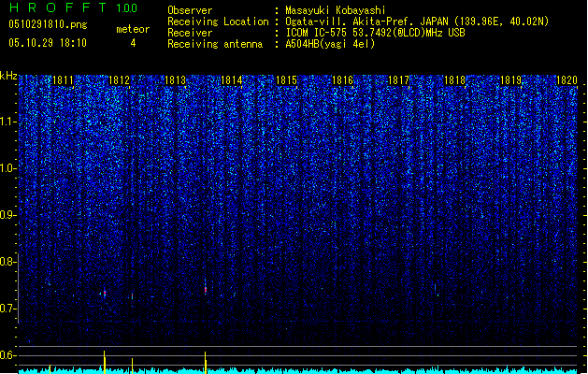588x374 pixels.
Task: Click the 1816 time marker
Action: click(343, 80)
